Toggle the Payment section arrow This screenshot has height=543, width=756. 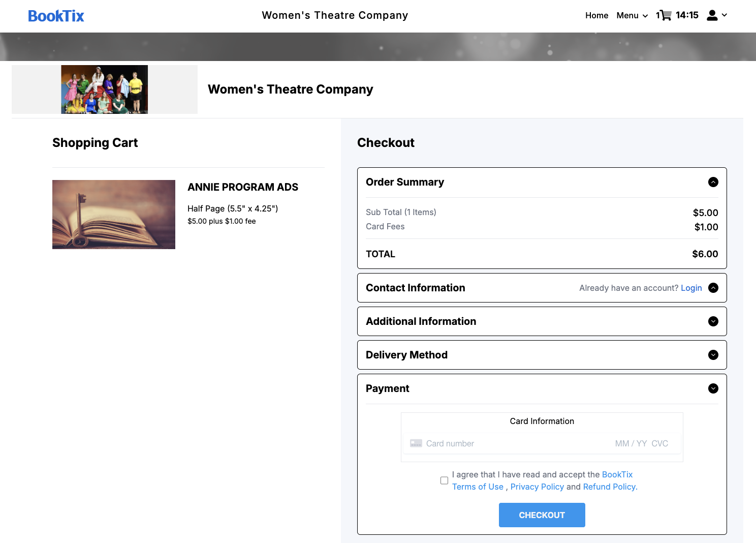(713, 388)
